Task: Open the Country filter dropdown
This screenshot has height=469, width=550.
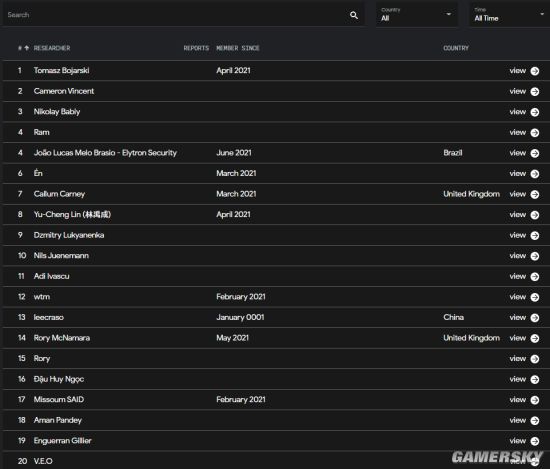Action: [x=416, y=15]
